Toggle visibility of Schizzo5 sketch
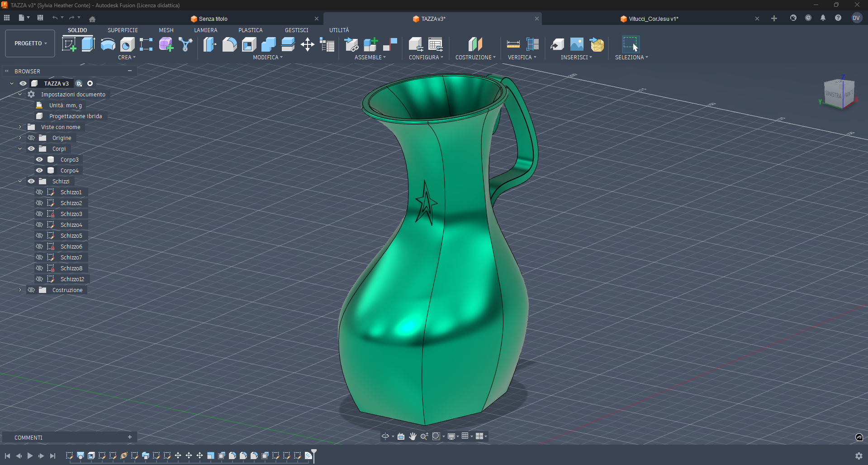Screen dimensions: 868x465 [40, 235]
